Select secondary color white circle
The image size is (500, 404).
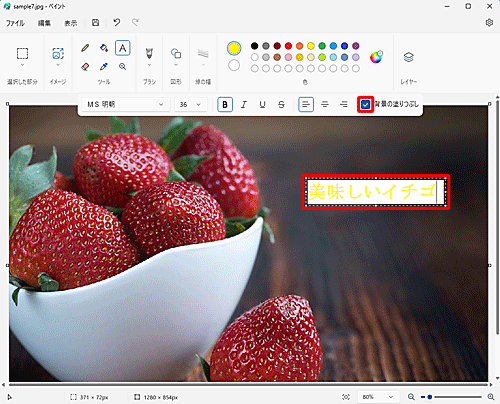pos(234,65)
